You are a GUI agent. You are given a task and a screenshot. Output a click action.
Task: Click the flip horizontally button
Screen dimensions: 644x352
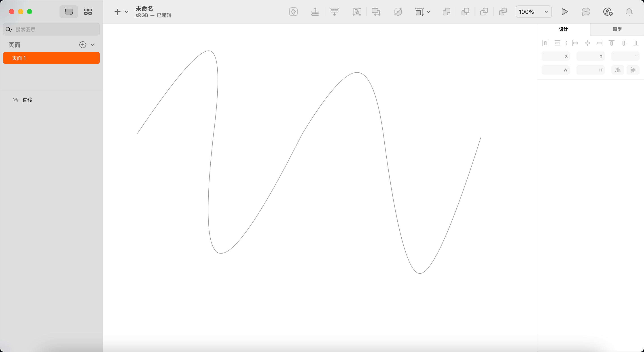618,70
